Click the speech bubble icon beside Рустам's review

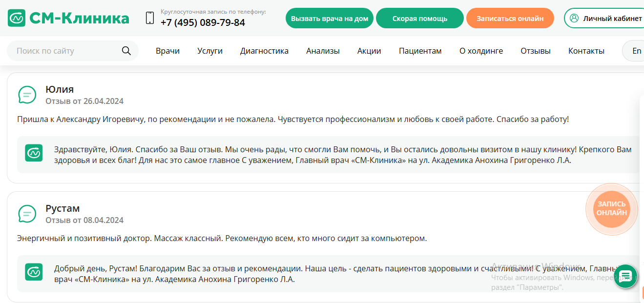tap(27, 214)
